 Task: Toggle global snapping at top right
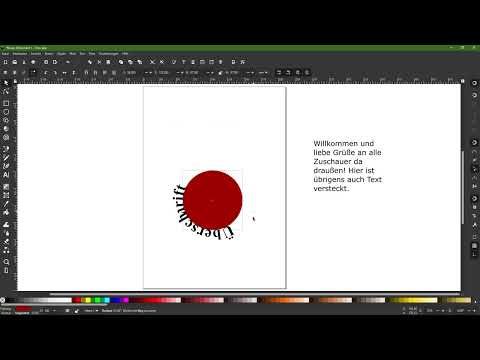click(474, 83)
